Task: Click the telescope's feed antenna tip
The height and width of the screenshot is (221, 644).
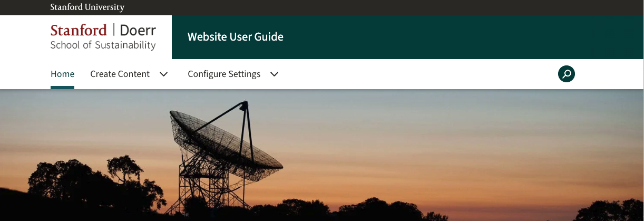Action: tap(243, 104)
